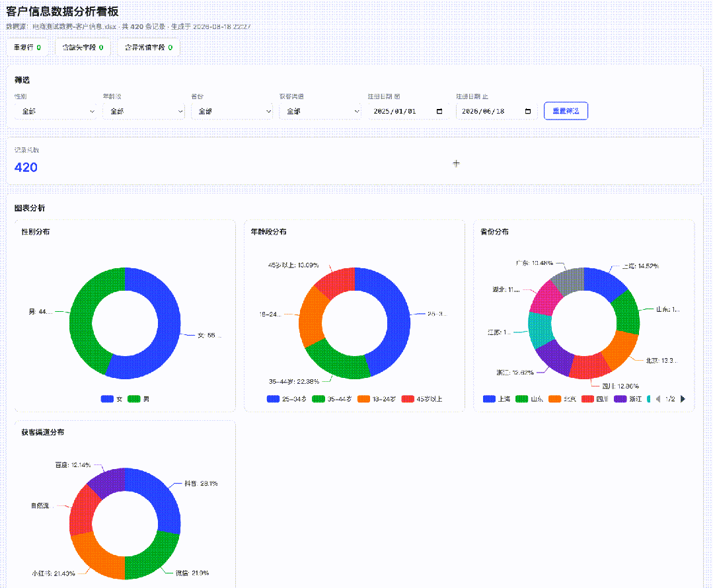Screen dimensions: 713x588
Task: Toggle 女 series in gender legend
Action: coord(112,399)
